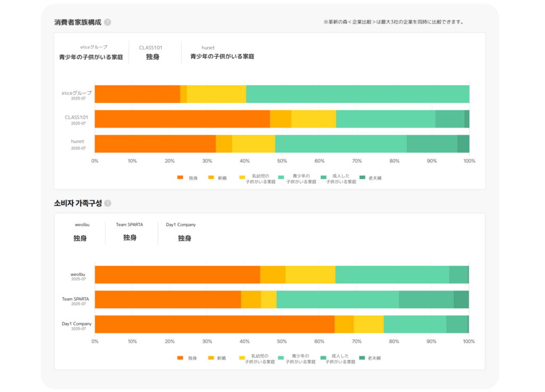Click the eliceグループ summary header in top panel

[90, 52]
